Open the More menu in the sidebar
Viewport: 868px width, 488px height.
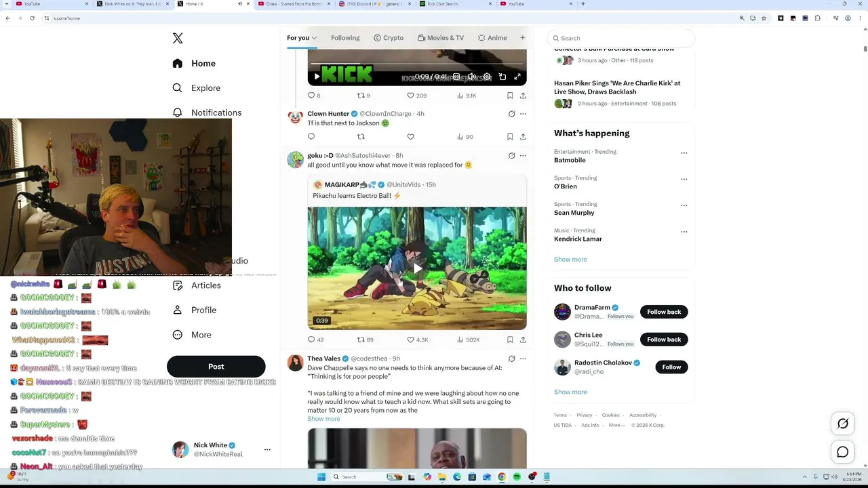(x=192, y=335)
